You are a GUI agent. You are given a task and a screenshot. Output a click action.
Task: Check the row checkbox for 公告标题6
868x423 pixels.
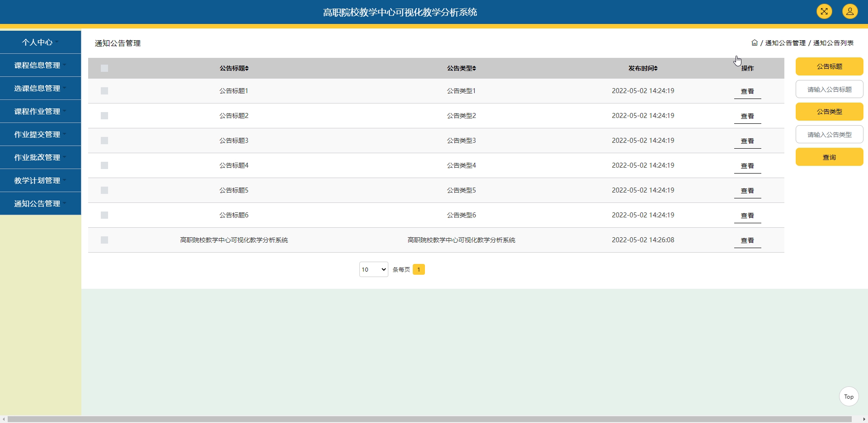pyautogui.click(x=104, y=215)
